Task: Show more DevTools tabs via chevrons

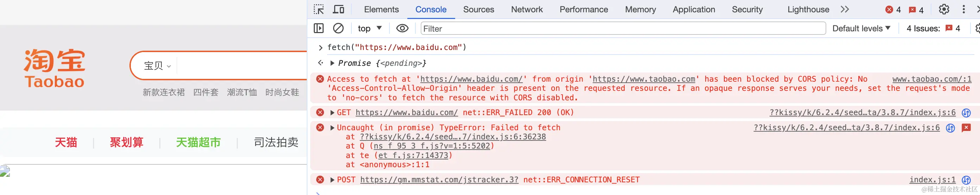Action: tap(845, 9)
